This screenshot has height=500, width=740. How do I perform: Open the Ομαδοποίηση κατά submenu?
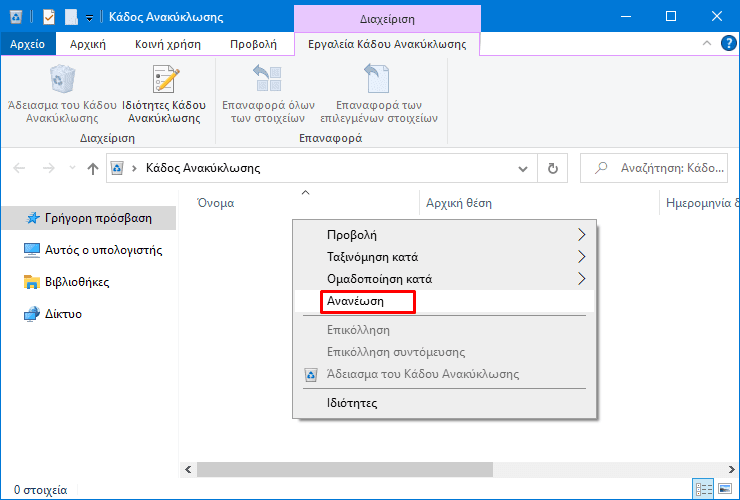444,279
